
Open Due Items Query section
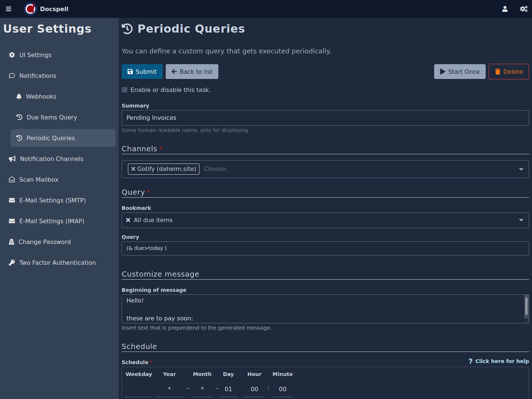coord(51,117)
